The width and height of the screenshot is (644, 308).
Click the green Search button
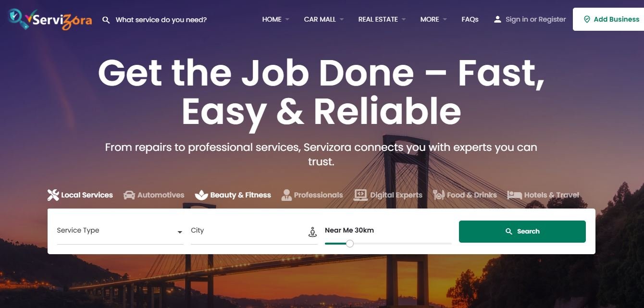(522, 232)
